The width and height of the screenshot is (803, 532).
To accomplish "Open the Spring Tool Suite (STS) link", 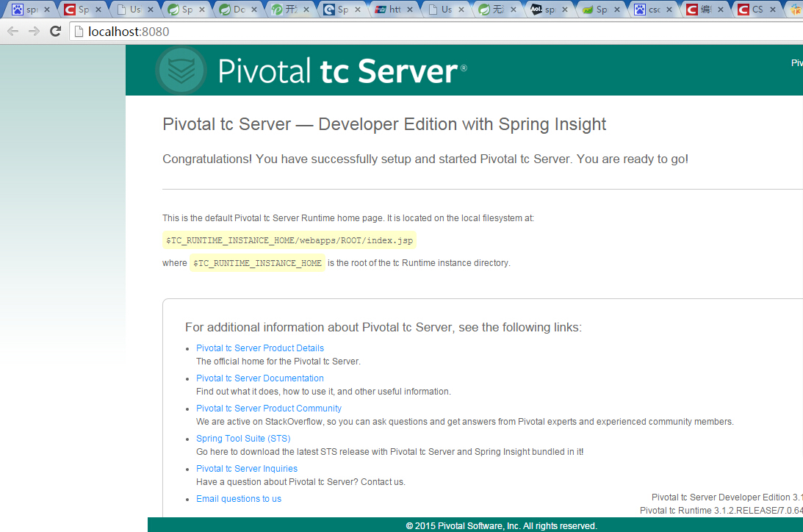I will (x=243, y=439).
